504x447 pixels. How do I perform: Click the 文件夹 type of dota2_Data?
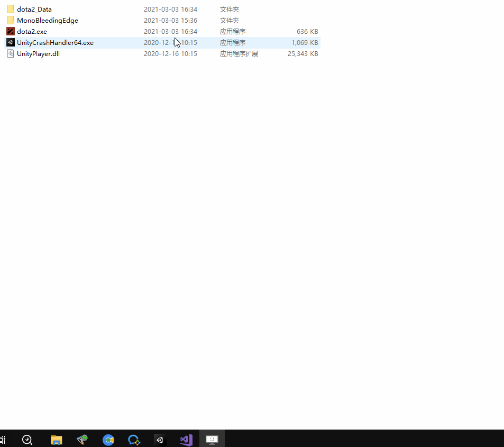(230, 10)
